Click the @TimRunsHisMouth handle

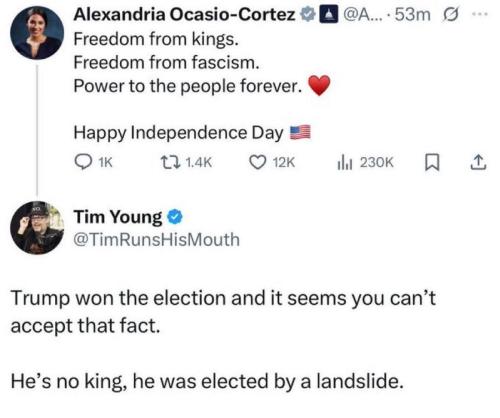point(157,240)
